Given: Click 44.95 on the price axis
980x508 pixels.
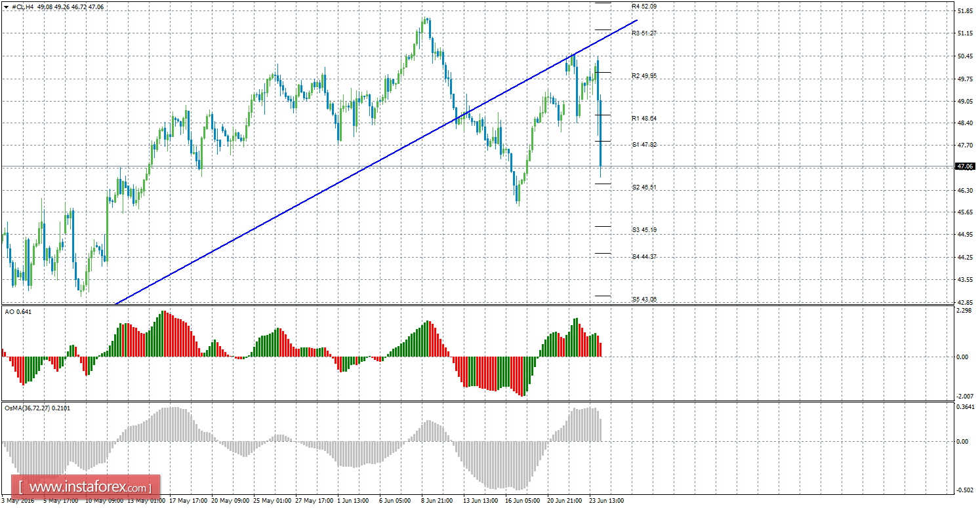Looking at the screenshot, I should tap(965, 235).
